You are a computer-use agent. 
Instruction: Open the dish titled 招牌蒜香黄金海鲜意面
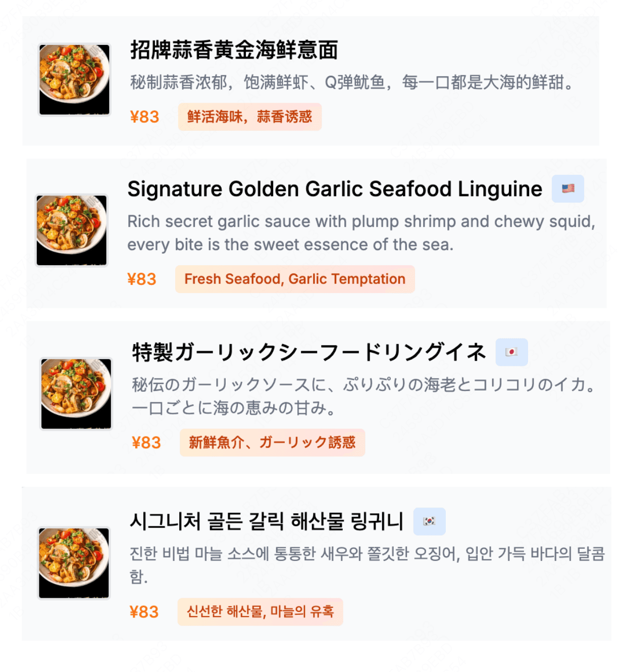(x=235, y=51)
